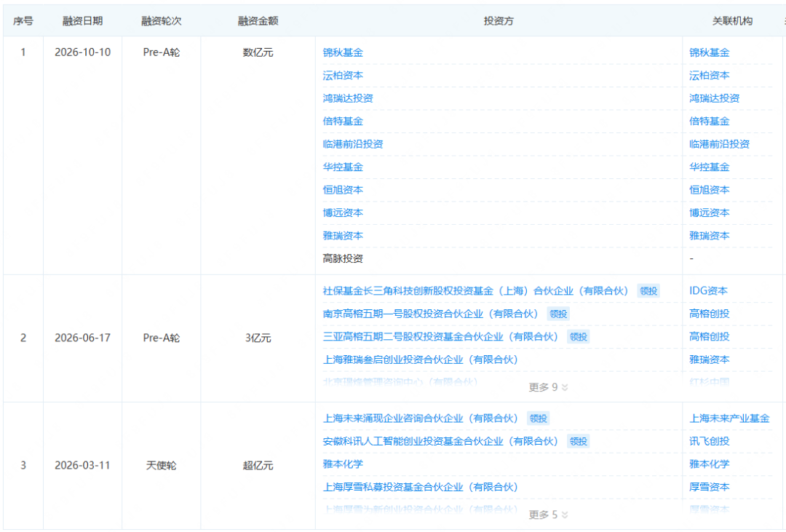Open 华控基金 in 关联机构 column
786x532 pixels.
coord(710,167)
